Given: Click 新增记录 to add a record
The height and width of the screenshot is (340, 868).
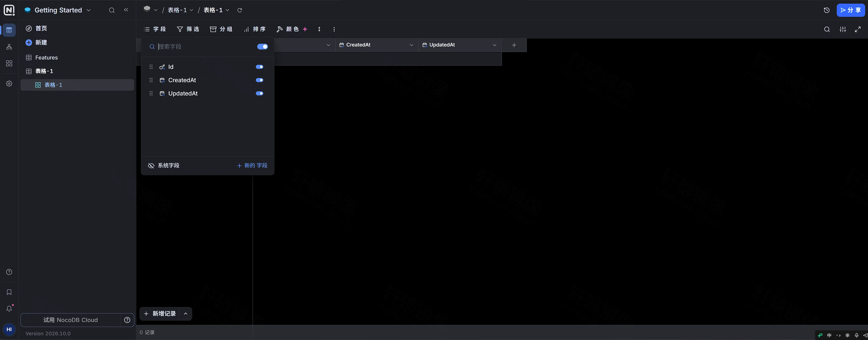Looking at the screenshot, I should point(160,314).
